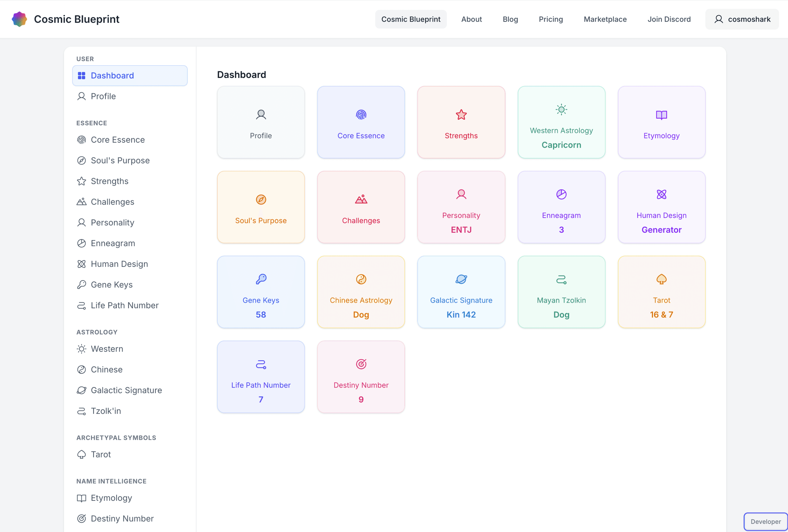This screenshot has width=788, height=532.
Task: Open Tzolk'in under the Astrology section
Action: pos(105,410)
